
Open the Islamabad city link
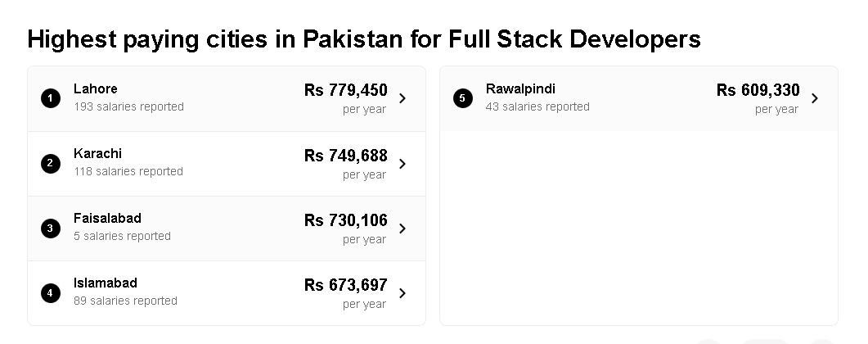point(106,283)
